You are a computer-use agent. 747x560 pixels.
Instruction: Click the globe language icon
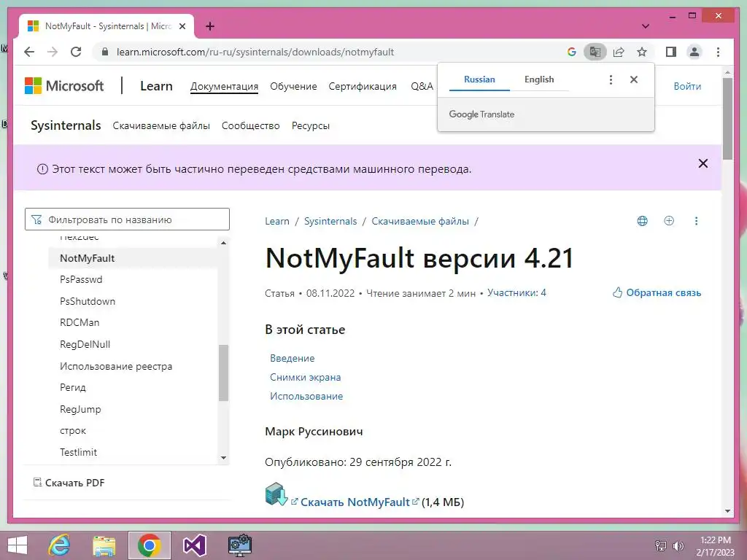click(x=642, y=220)
